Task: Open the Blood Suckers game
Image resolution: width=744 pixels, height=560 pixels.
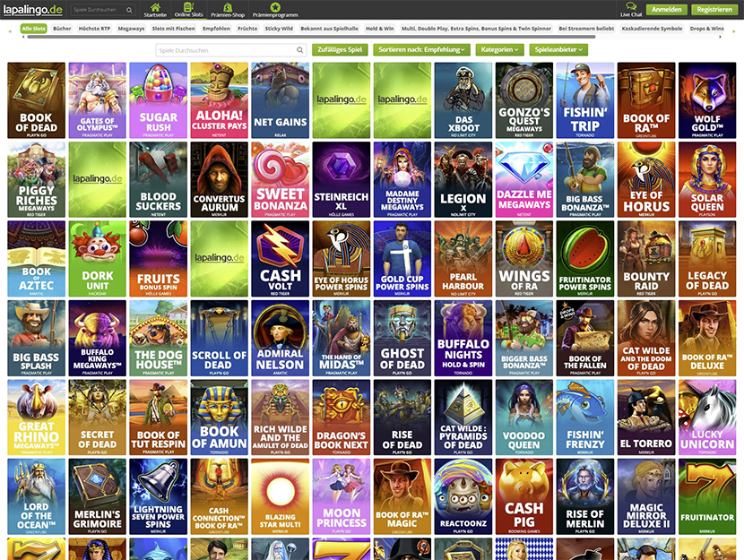Action: [x=159, y=179]
